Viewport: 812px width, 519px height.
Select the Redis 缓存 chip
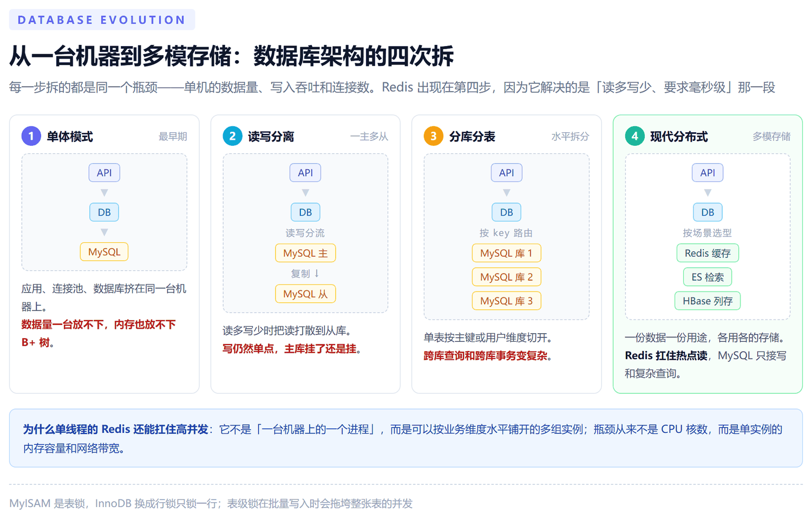(708, 253)
